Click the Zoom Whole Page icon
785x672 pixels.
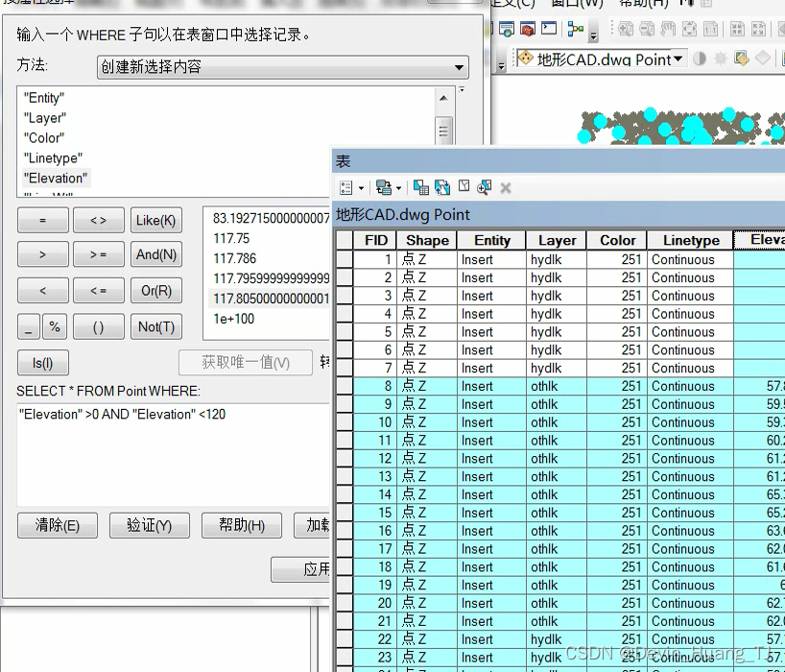pyautogui.click(x=689, y=29)
